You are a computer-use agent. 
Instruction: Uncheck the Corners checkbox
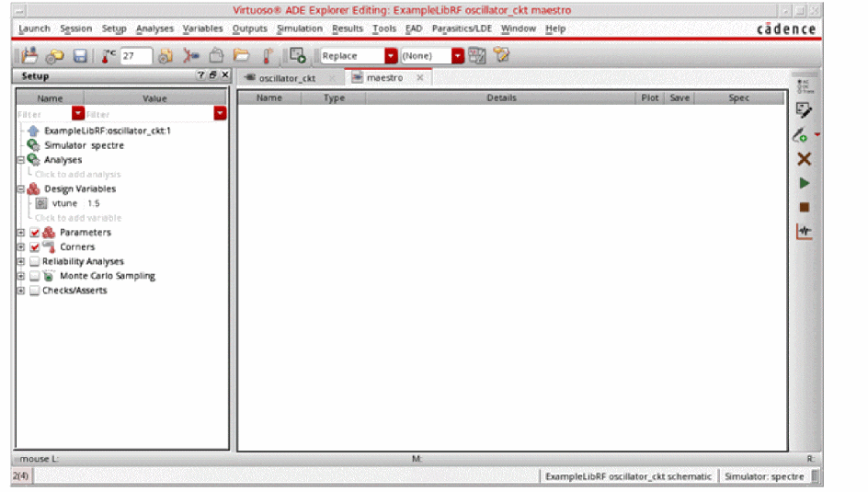point(35,246)
